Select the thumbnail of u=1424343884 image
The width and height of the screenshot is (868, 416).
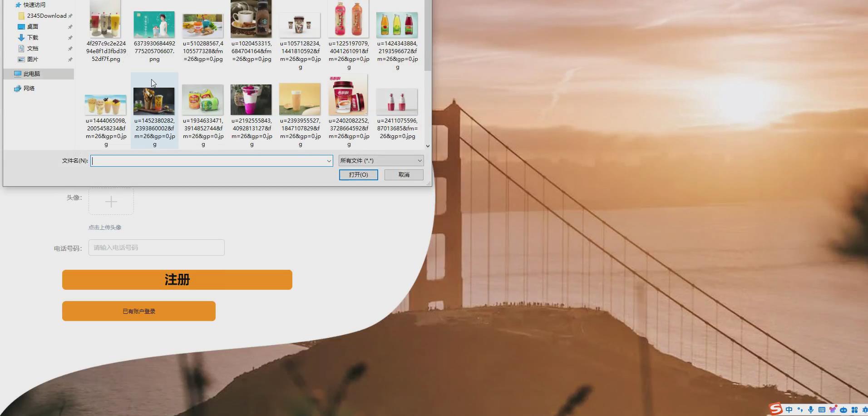(397, 25)
